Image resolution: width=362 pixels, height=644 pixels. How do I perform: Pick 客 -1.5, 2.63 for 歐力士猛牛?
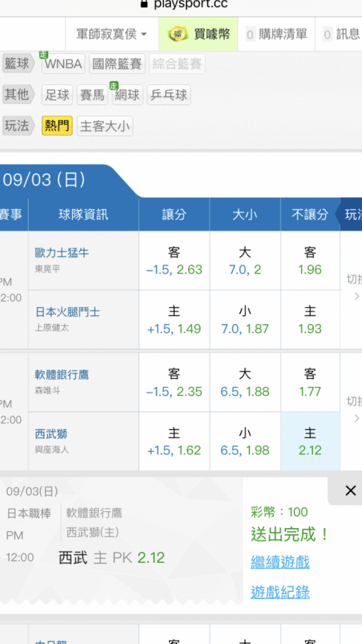pyautogui.click(x=174, y=261)
